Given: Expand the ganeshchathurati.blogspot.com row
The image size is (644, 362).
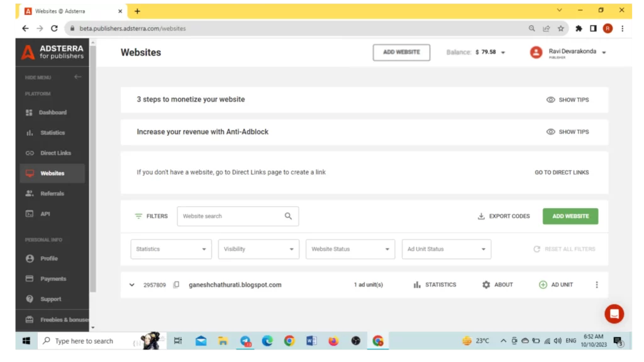Looking at the screenshot, I should pyautogui.click(x=132, y=285).
